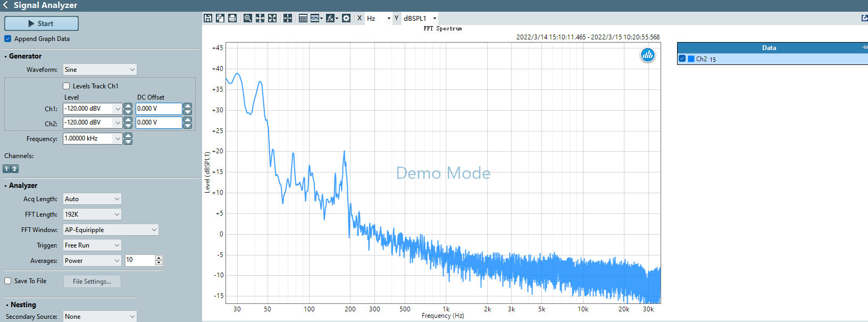Enable Levels Track Ch1 checkbox
The height and width of the screenshot is (322, 868).
pyautogui.click(x=66, y=86)
